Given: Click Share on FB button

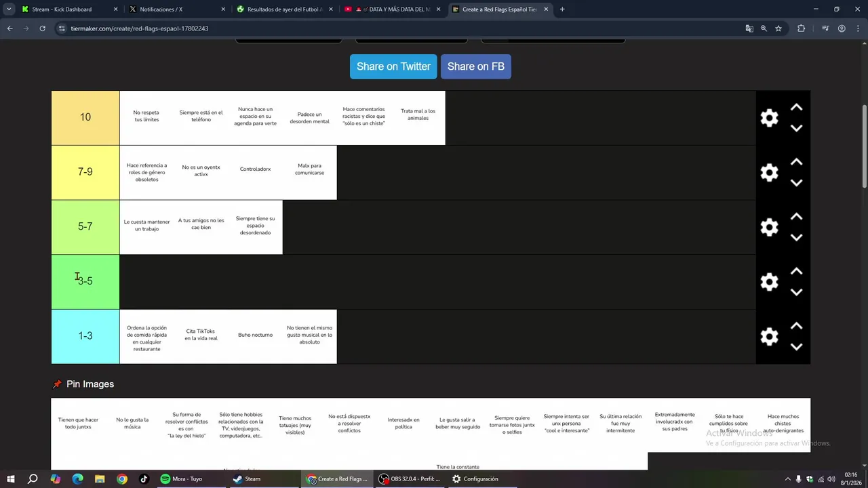Looking at the screenshot, I should click(x=476, y=66).
